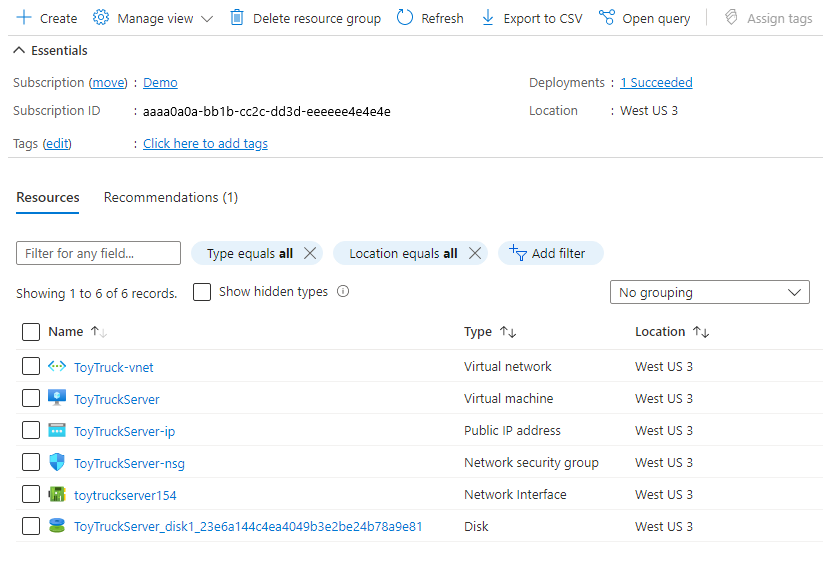
Task: Click the edit link next to Tags
Action: pos(57,143)
